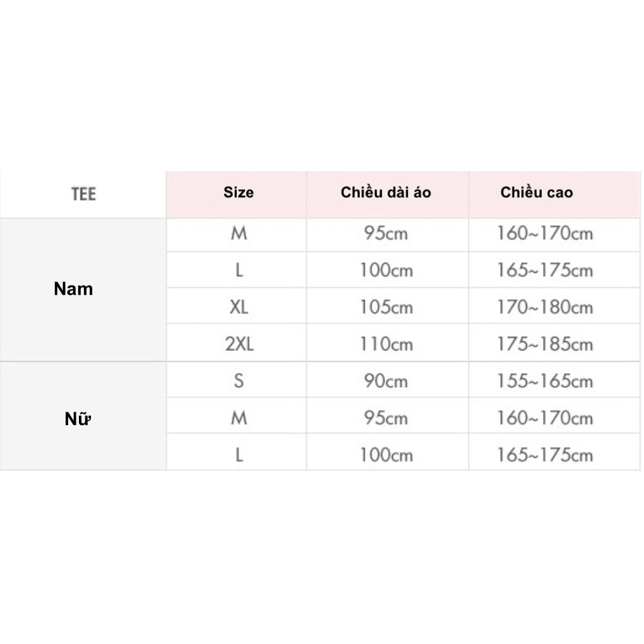Click 95cm length in the Nữ section
Screen dimensions: 644x644
point(386,418)
